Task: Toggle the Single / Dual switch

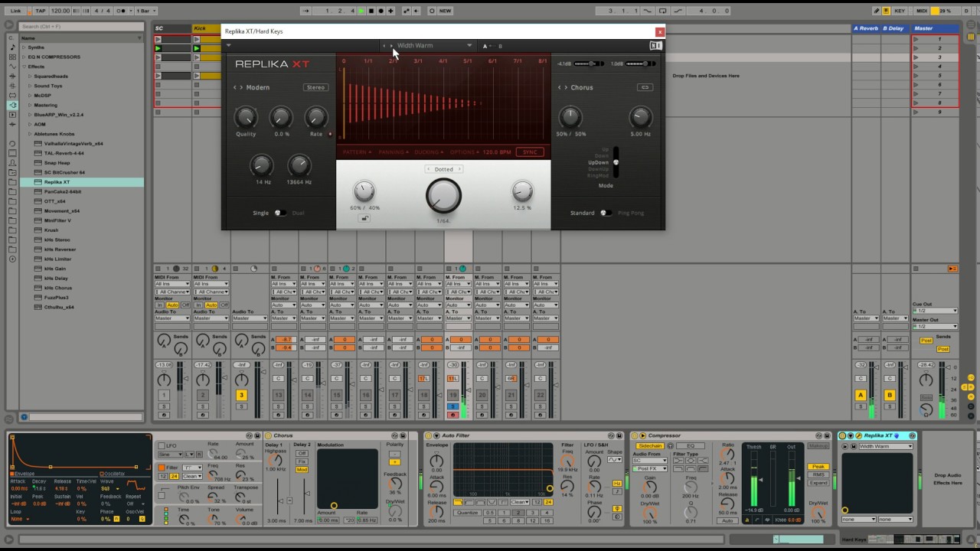Action: (280, 213)
